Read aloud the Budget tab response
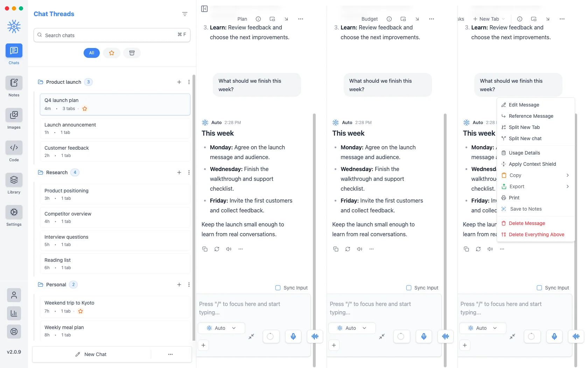 click(x=359, y=249)
